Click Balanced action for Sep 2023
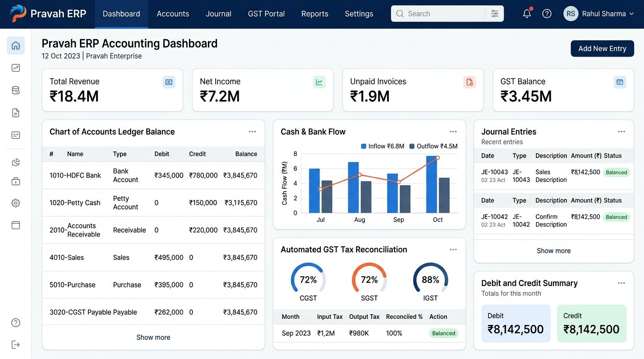The width and height of the screenshot is (644, 359). click(444, 333)
